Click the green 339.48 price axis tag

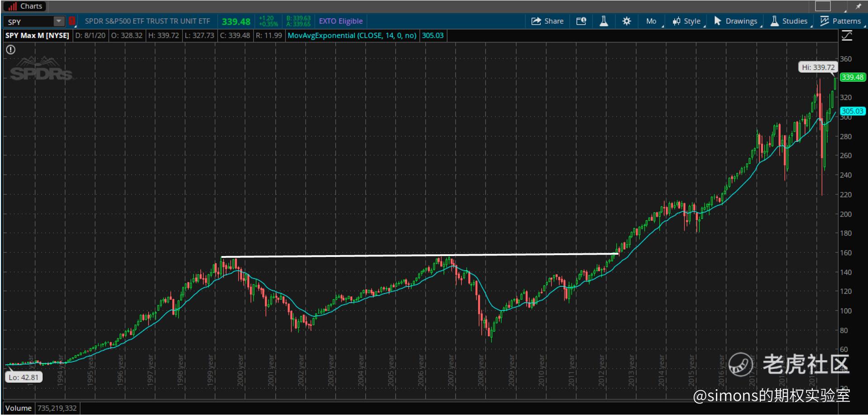pos(853,77)
